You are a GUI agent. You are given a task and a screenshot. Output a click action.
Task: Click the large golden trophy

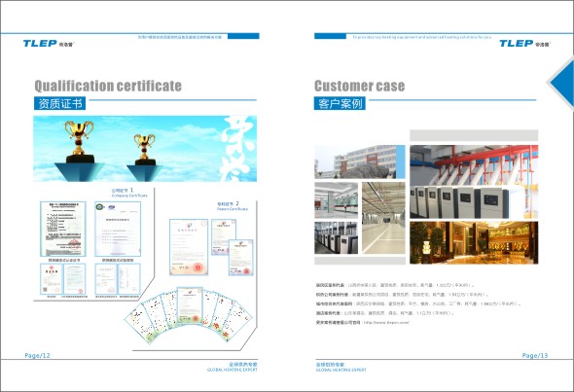pyautogui.click(x=79, y=141)
